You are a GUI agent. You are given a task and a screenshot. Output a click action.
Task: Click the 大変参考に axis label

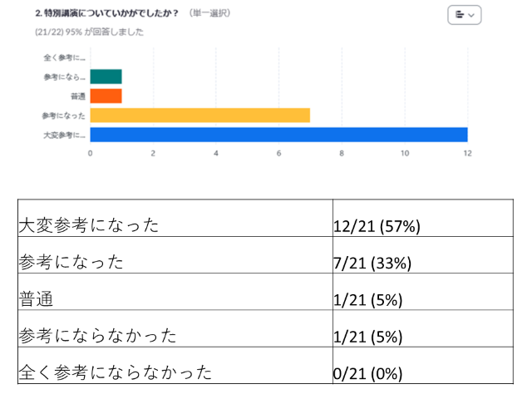tap(64, 134)
